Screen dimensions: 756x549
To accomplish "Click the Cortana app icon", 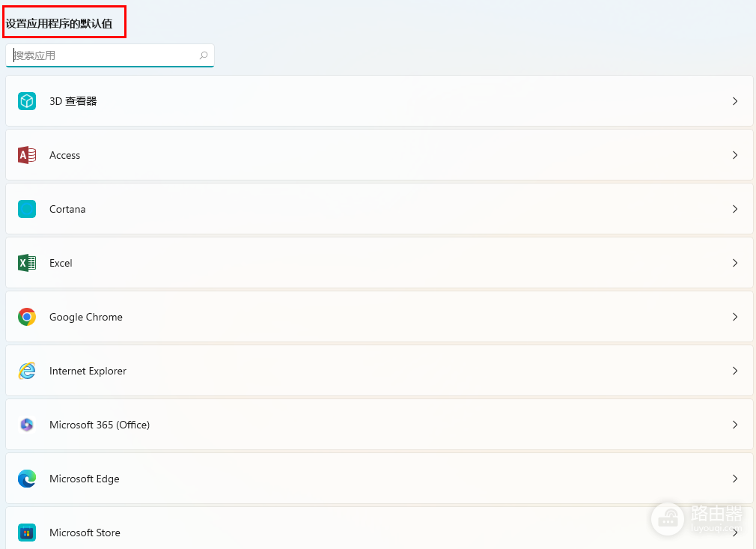I will [x=27, y=210].
